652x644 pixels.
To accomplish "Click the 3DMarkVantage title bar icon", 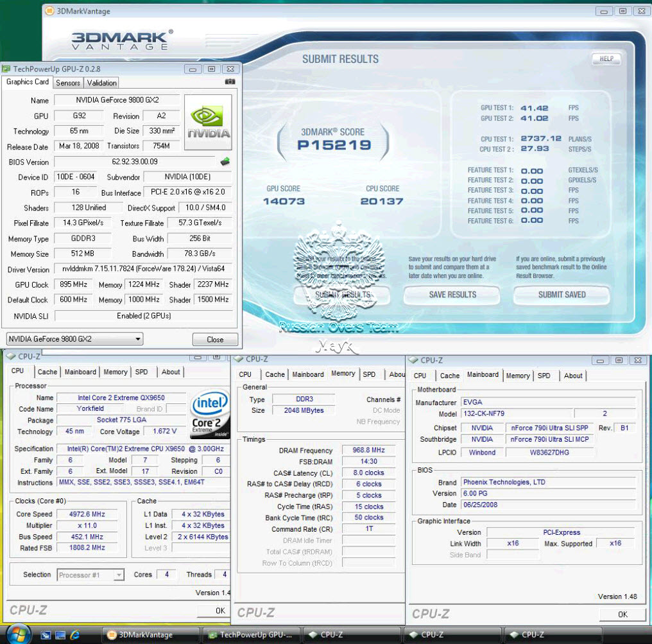I will (49, 11).
